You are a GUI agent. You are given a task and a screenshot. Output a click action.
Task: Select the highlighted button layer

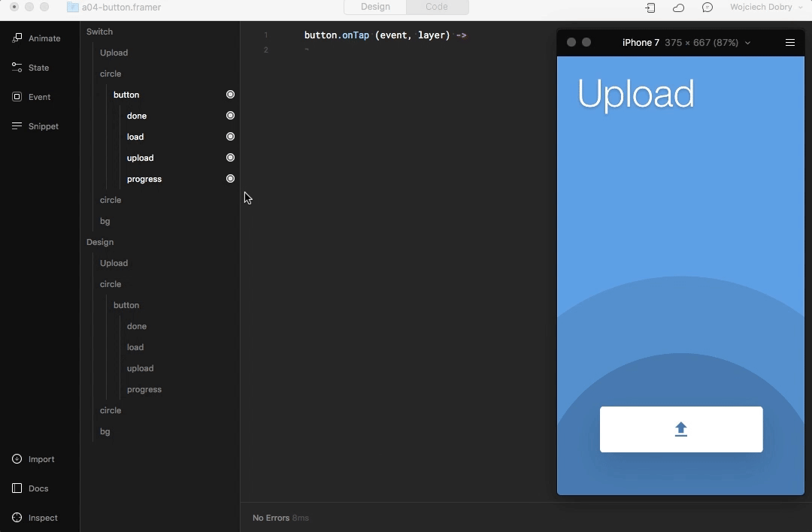126,95
